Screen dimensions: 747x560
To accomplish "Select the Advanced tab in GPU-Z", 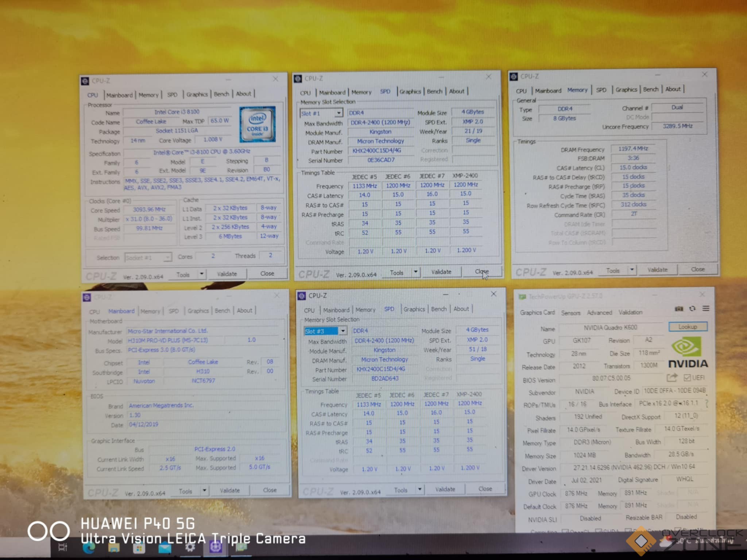I will tap(599, 312).
